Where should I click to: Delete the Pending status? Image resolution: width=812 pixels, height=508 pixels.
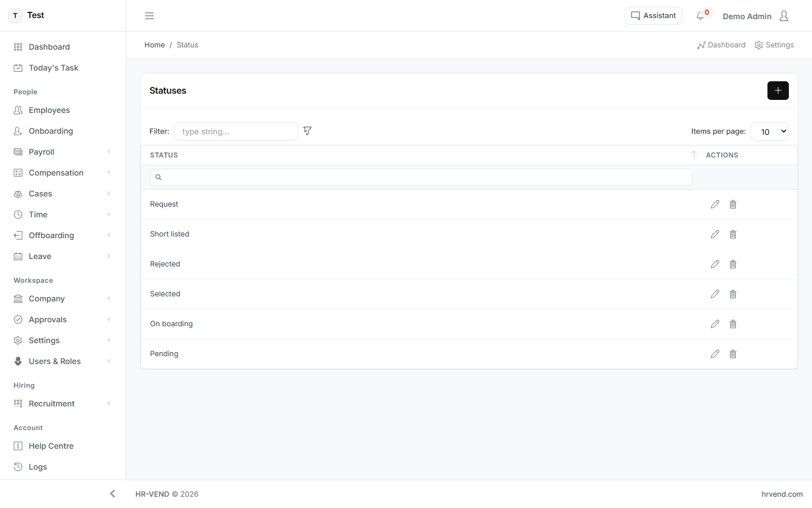pos(733,354)
